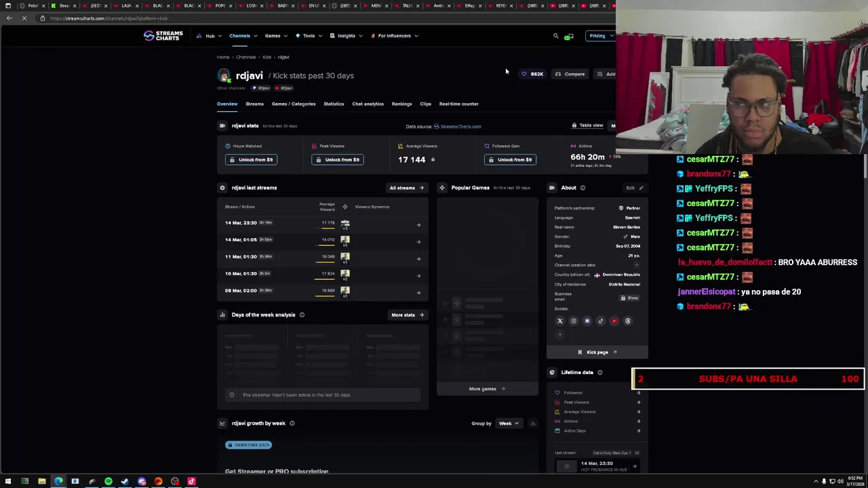
Task: Open the X (Twitter) social icon
Action: point(560,321)
